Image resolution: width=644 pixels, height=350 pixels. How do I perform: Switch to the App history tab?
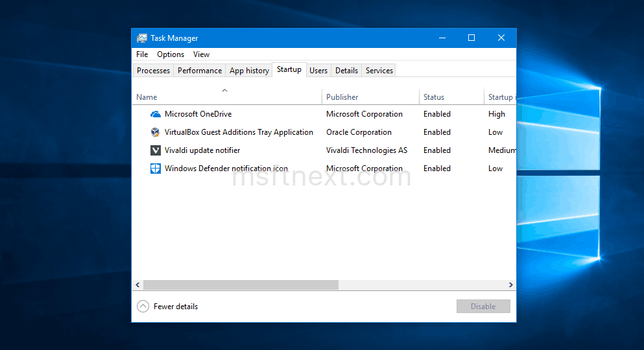249,71
